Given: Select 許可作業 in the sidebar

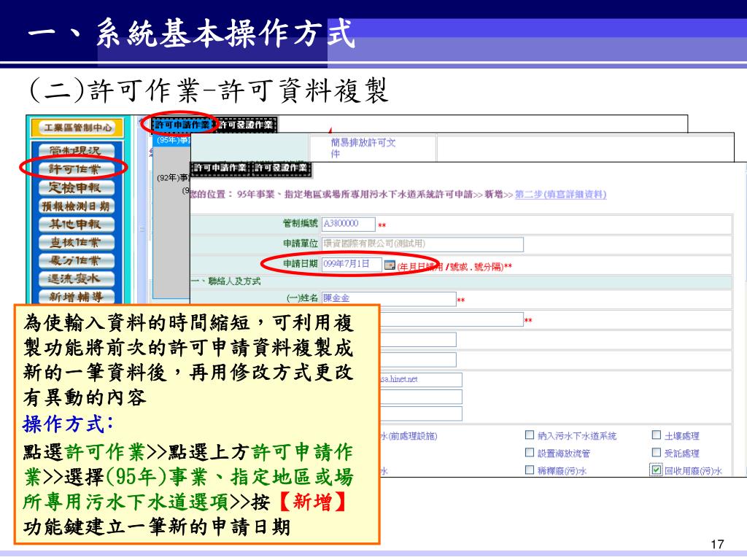Looking at the screenshot, I should pos(76,168).
